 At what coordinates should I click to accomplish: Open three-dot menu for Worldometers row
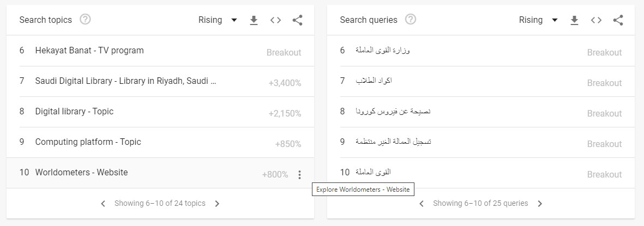point(299,175)
